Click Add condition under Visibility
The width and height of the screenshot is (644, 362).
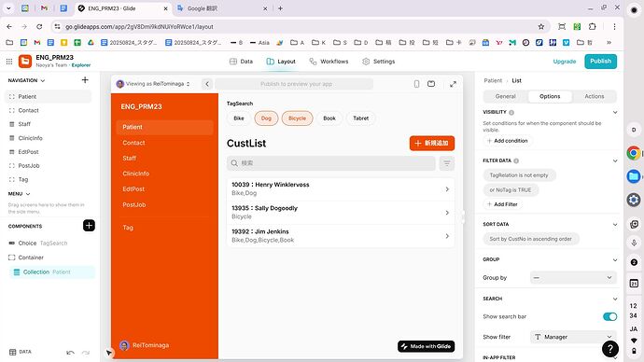(x=507, y=141)
